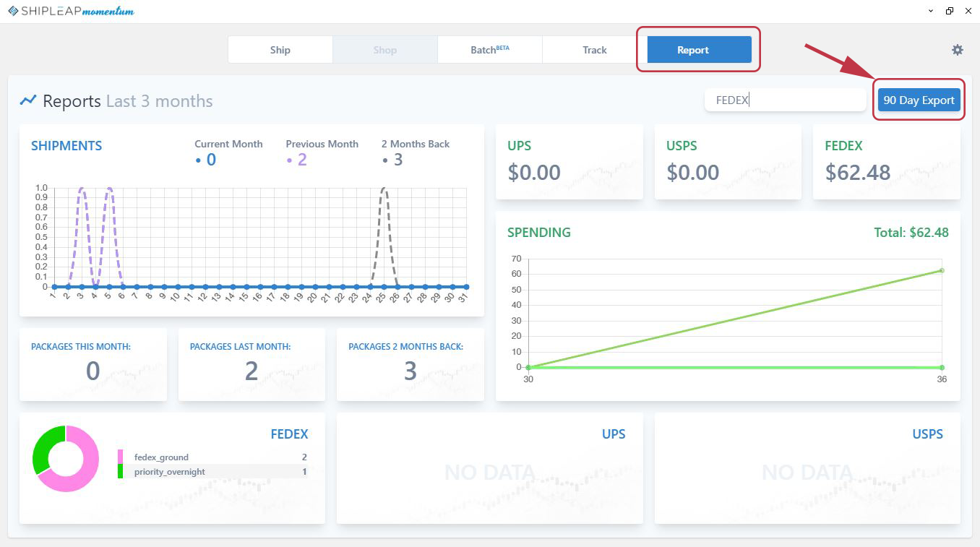
Task: Select the Batch BETA tab
Action: [490, 50]
